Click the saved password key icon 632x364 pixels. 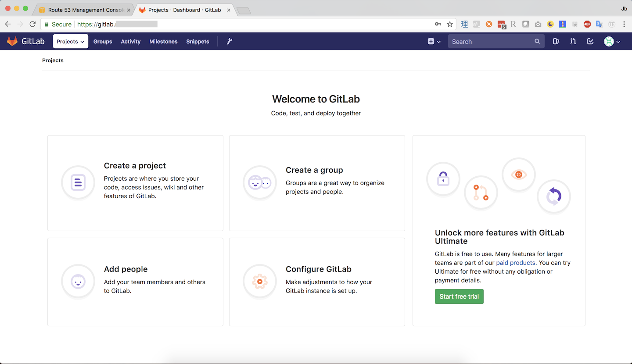438,24
